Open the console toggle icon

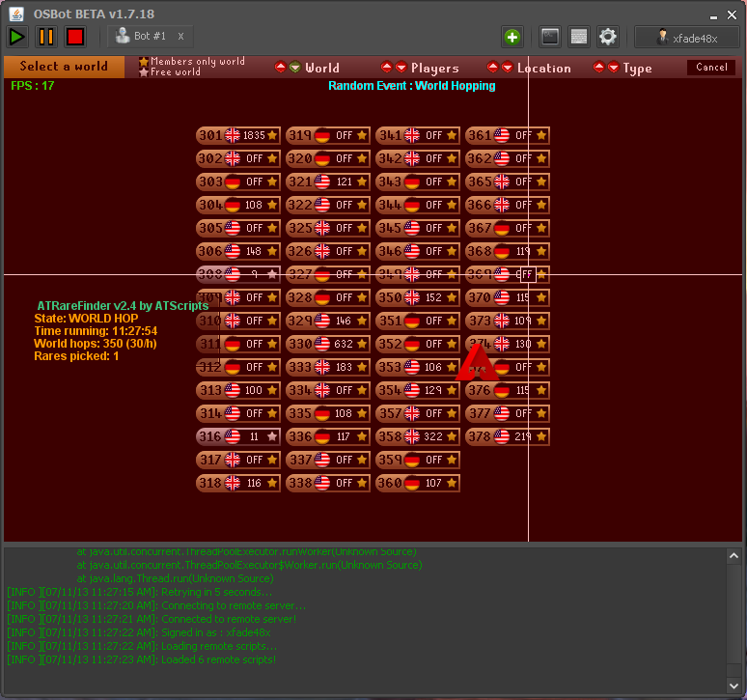pos(550,37)
